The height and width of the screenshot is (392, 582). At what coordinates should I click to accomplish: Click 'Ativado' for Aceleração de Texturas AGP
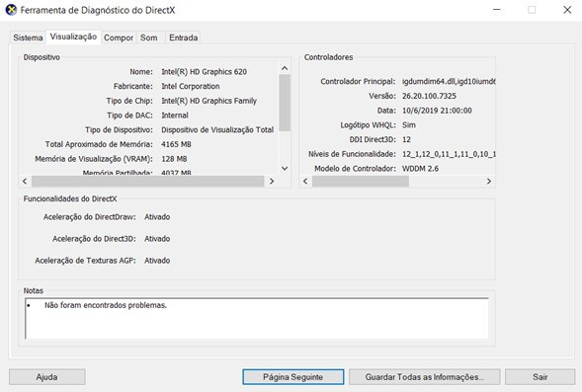click(157, 261)
